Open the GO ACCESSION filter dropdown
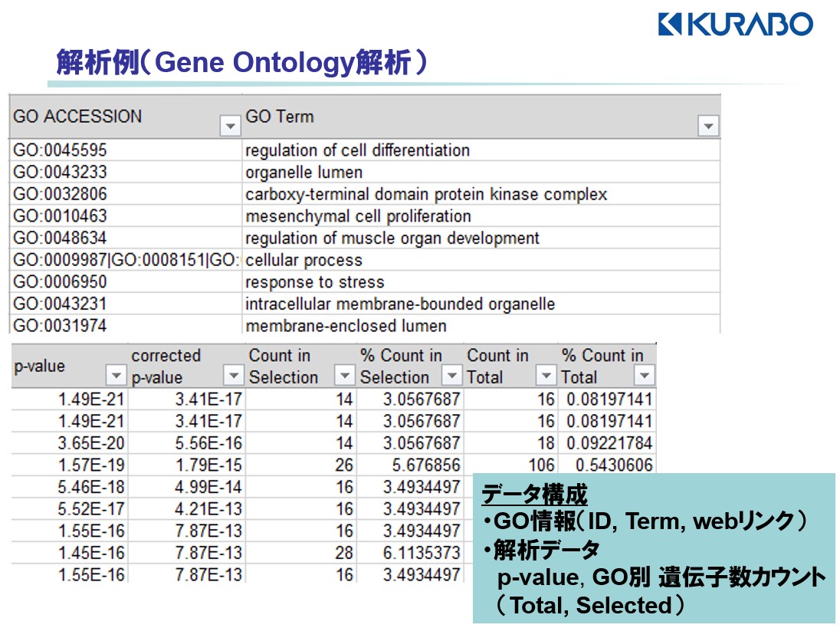The height and width of the screenshot is (628, 840). click(x=229, y=127)
